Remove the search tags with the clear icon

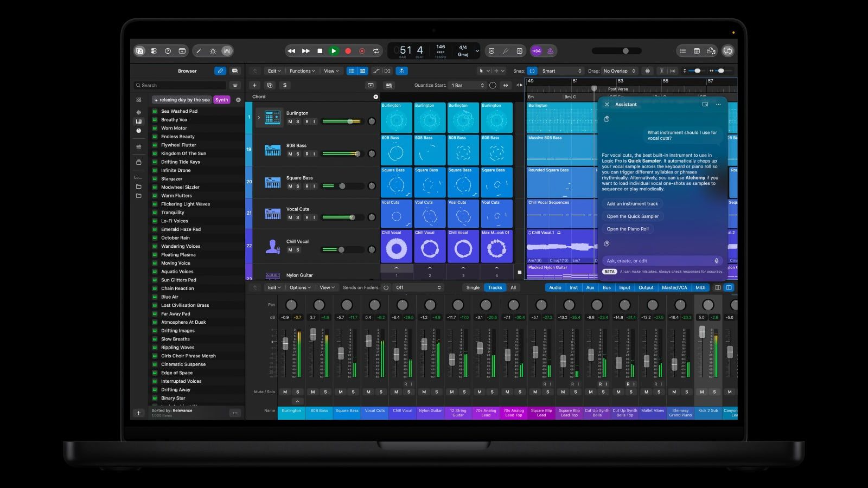click(x=238, y=100)
